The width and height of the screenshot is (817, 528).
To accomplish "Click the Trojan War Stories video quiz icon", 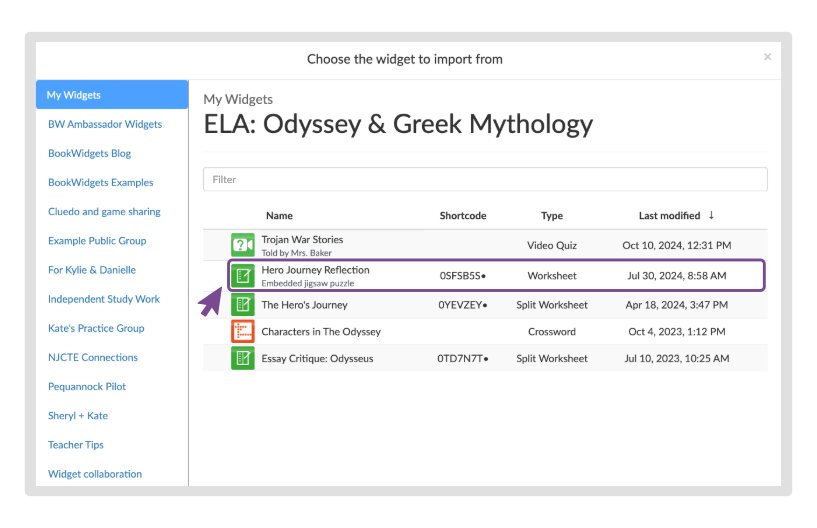I will point(242,245).
